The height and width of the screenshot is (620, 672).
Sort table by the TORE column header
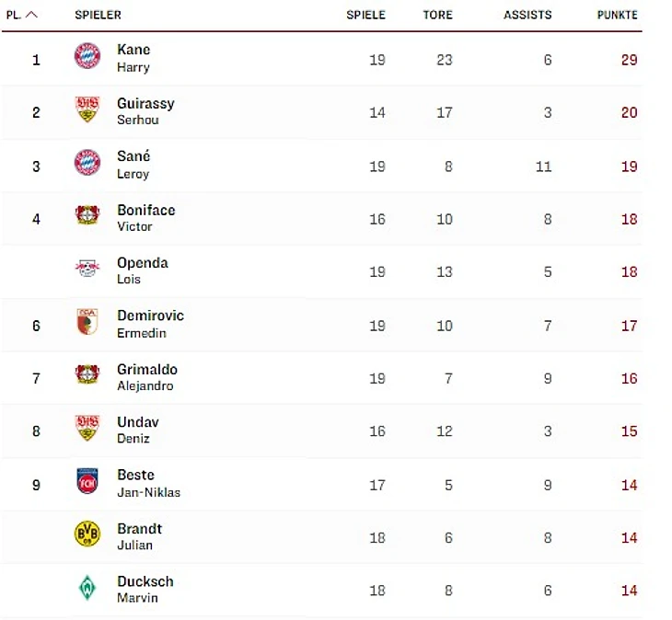click(437, 16)
